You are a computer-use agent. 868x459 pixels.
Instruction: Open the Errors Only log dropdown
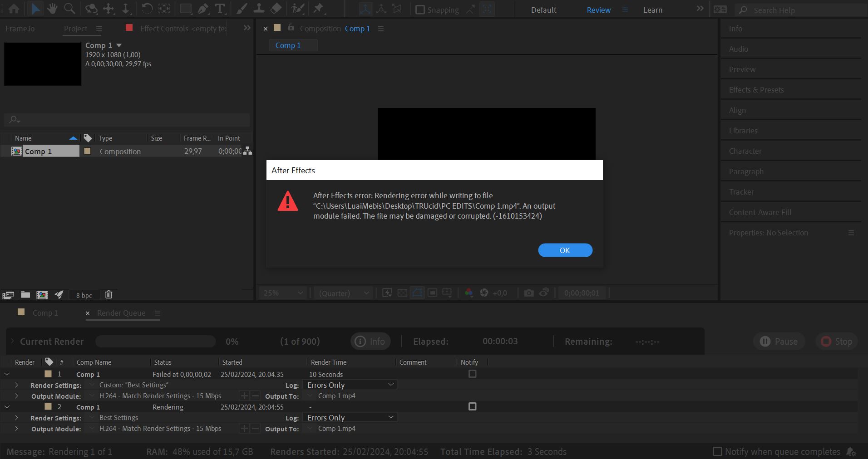point(350,384)
